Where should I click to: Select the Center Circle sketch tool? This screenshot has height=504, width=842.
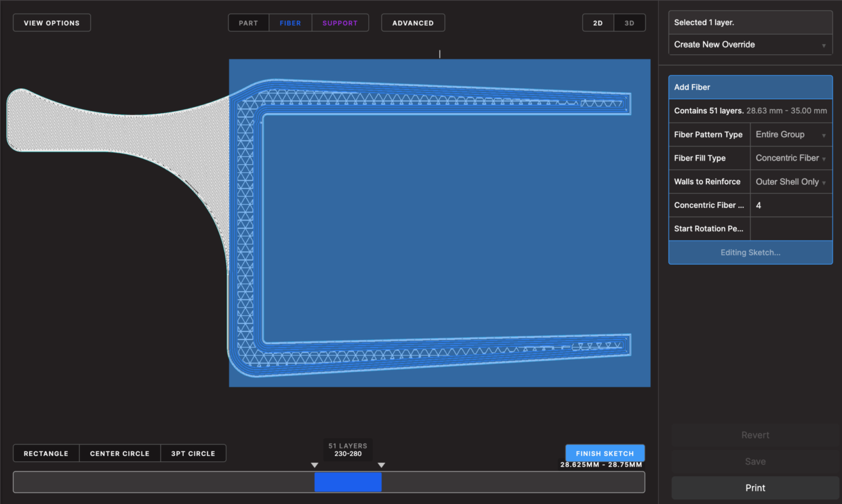tap(119, 453)
